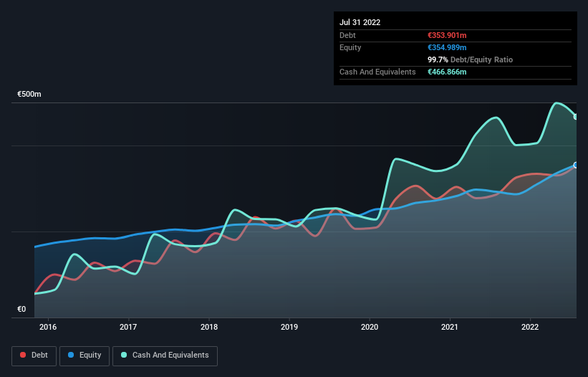Click the €0 y-axis label
The image size is (588, 377).
pyautogui.click(x=21, y=309)
